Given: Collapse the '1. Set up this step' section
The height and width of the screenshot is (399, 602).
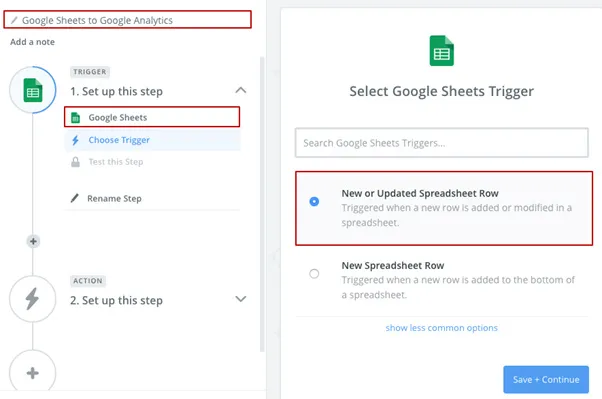Looking at the screenshot, I should click(241, 90).
